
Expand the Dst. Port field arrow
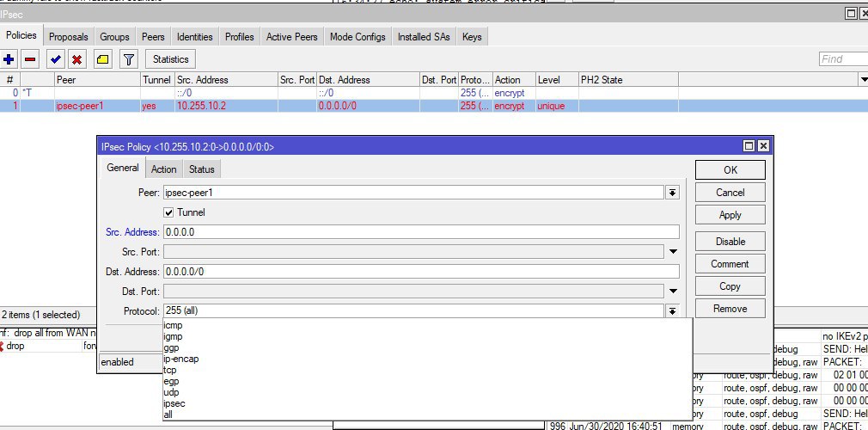click(673, 292)
